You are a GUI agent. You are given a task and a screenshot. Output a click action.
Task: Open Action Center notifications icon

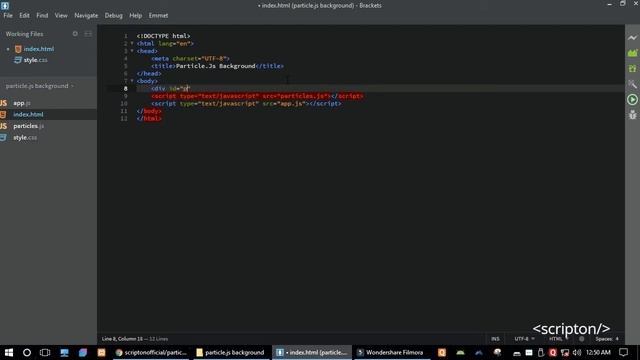pos(623,352)
